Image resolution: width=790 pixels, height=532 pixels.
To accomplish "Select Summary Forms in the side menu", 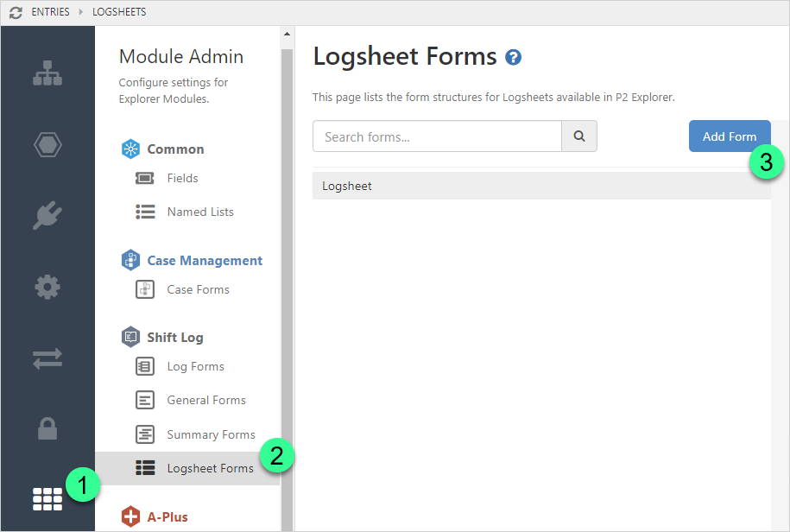I will coord(211,434).
